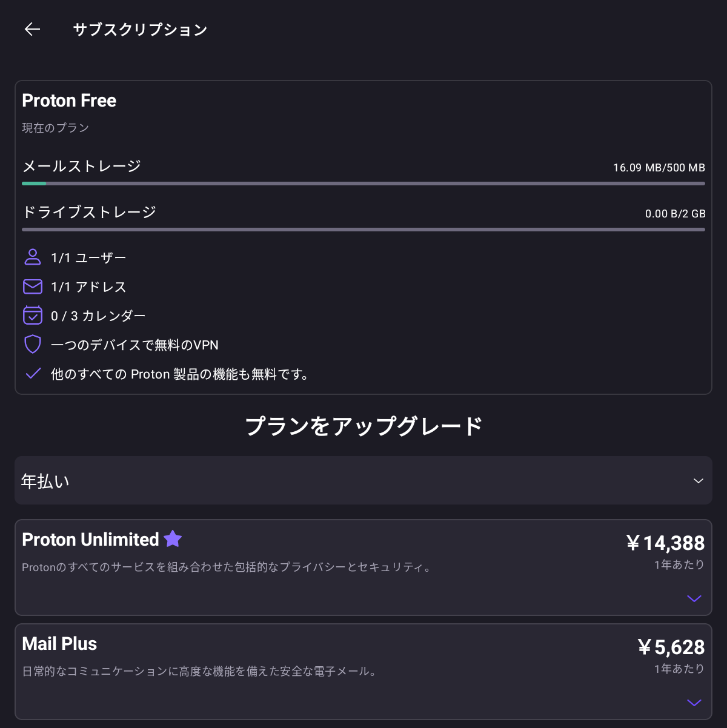Click the envelope icon beside 1/1 アドレス

(33, 286)
